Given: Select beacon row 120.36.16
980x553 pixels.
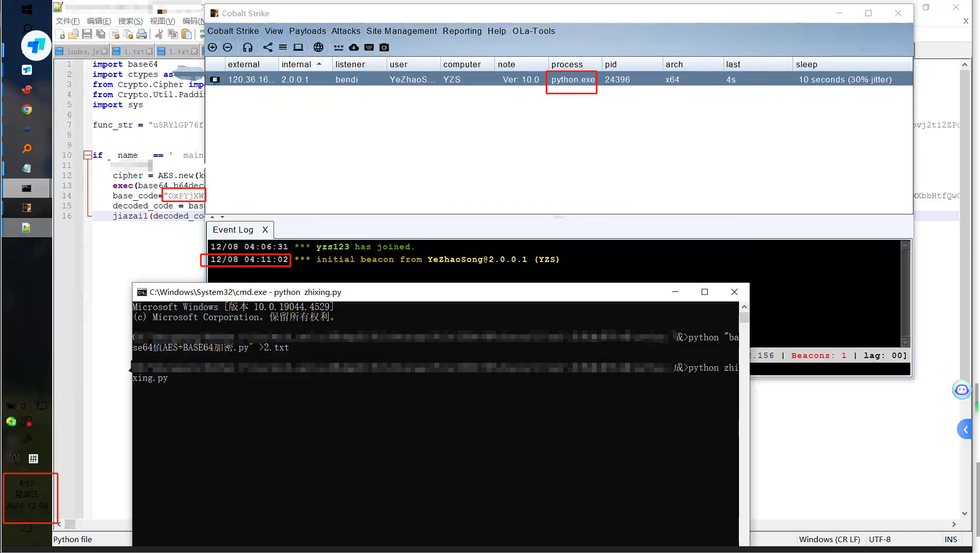Looking at the screenshot, I should (x=559, y=80).
